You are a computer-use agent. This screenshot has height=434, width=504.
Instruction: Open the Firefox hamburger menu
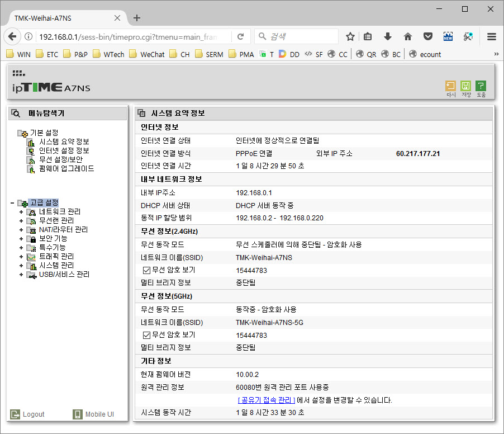click(x=492, y=37)
